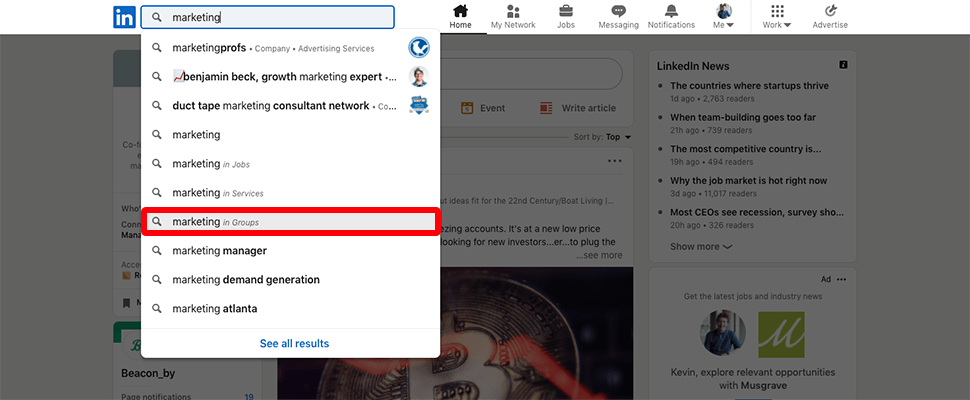Click the Event calendar icon
This screenshot has height=400, width=970.
click(467, 108)
